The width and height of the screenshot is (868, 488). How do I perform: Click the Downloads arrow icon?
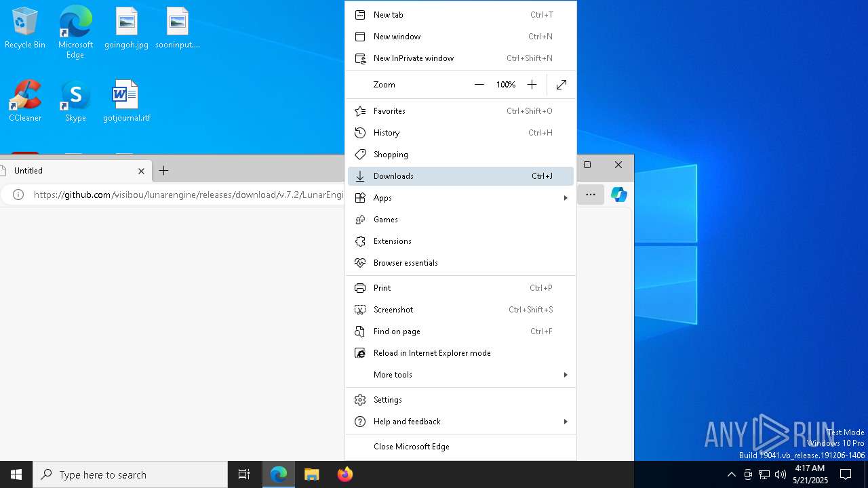360,176
